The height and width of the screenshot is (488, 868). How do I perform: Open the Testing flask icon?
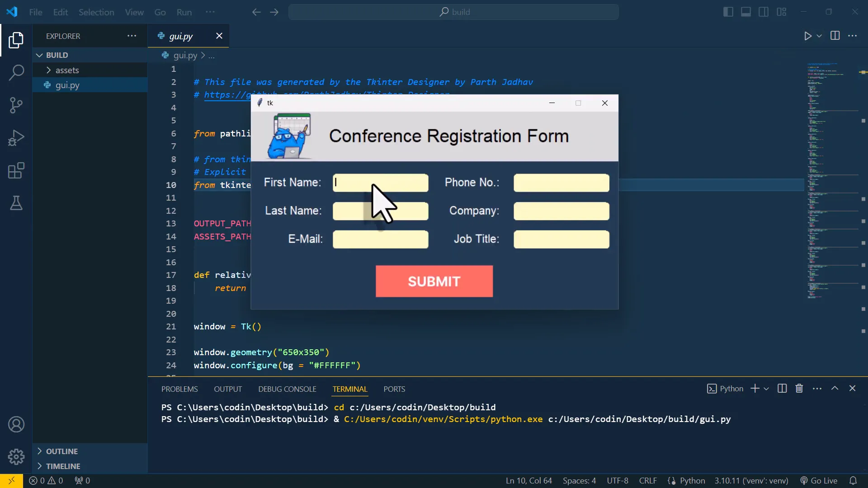(x=16, y=203)
